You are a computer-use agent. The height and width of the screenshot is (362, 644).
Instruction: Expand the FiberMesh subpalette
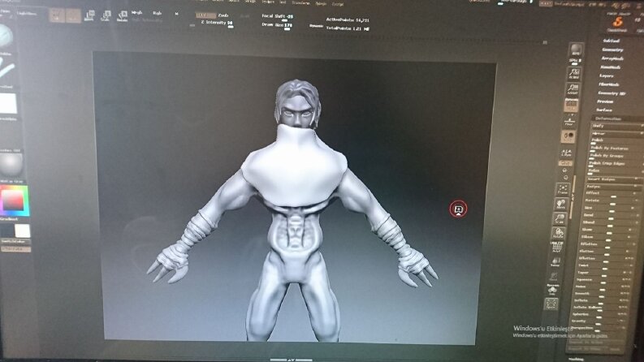(x=609, y=84)
